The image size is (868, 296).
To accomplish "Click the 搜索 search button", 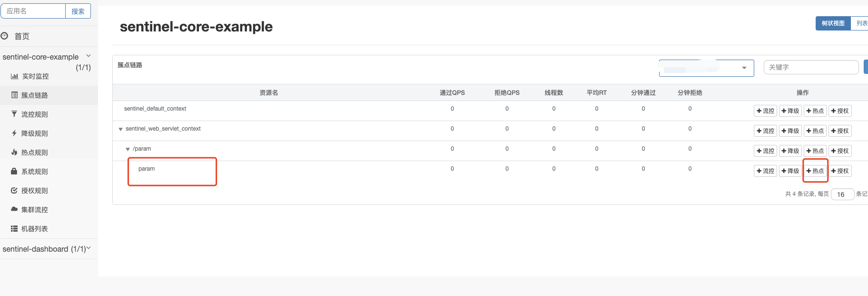I will [x=78, y=11].
